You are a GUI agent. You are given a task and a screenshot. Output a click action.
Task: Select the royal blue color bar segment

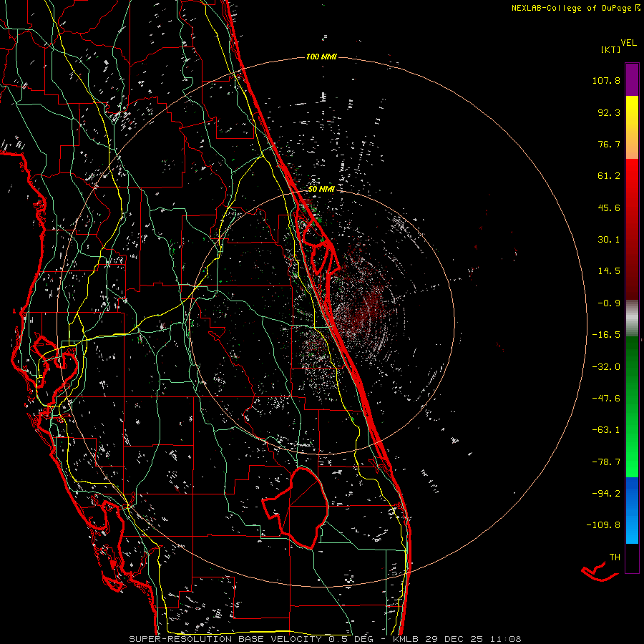coord(632,493)
